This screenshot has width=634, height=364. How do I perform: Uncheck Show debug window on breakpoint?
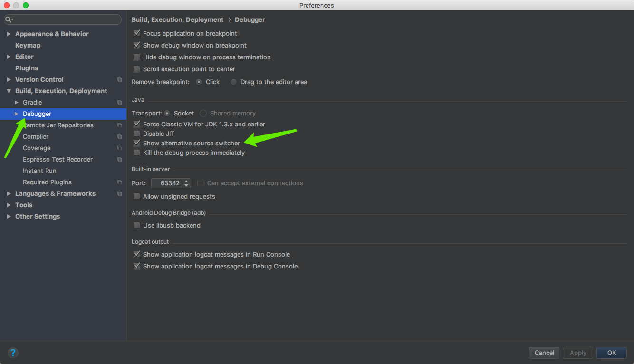click(137, 45)
